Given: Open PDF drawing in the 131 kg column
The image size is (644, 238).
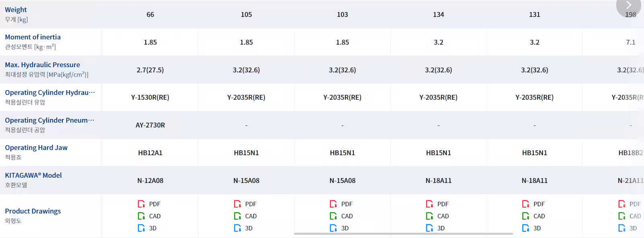Looking at the screenshot, I should pyautogui.click(x=534, y=204).
